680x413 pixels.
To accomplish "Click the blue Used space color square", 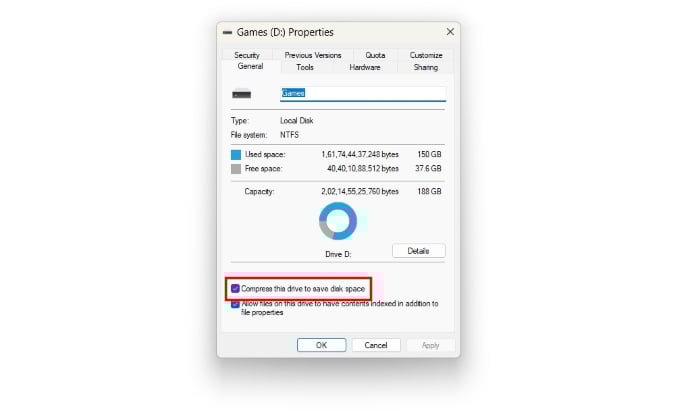I will (236, 155).
